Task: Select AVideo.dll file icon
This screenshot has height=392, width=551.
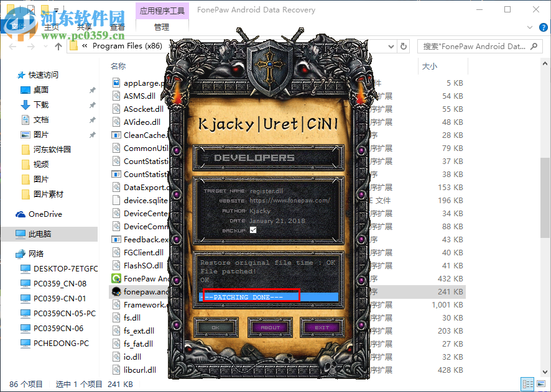Action: pyautogui.click(x=116, y=122)
